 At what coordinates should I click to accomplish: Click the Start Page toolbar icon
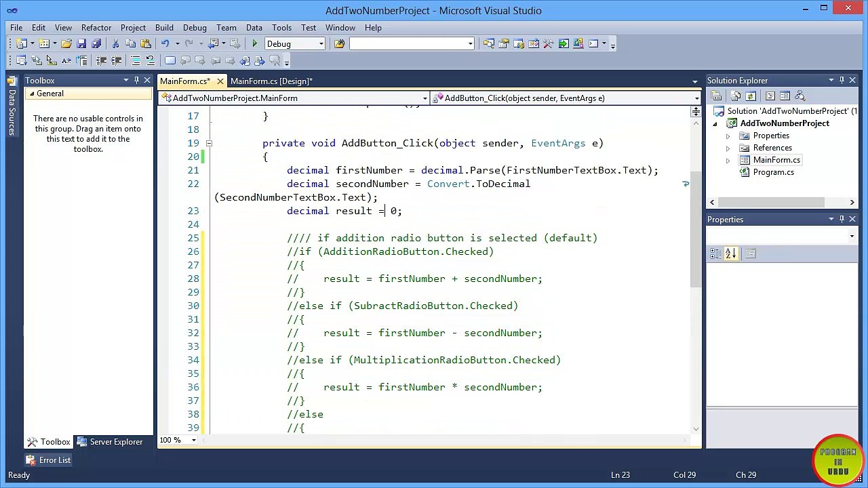point(564,43)
